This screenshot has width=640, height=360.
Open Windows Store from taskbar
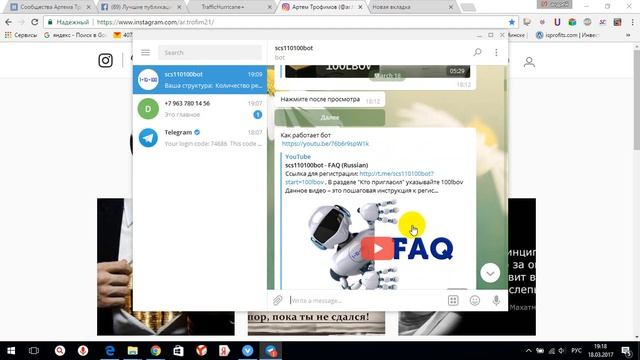coord(178,351)
